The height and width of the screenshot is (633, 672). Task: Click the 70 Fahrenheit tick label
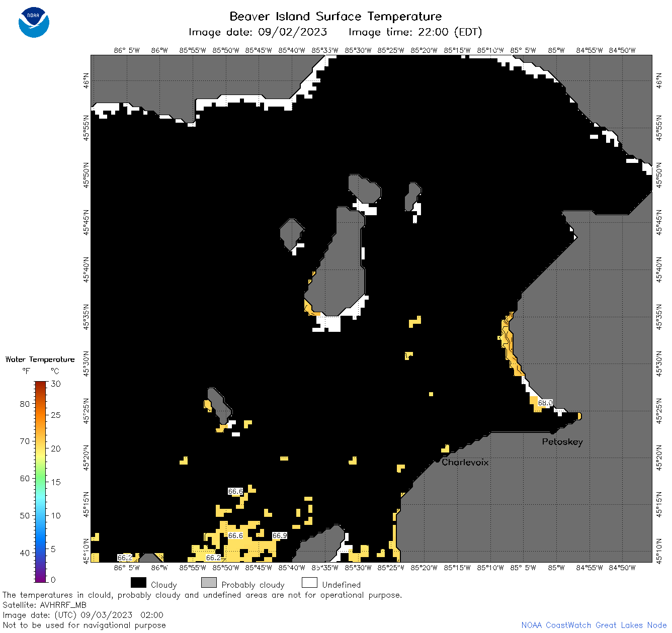click(25, 441)
